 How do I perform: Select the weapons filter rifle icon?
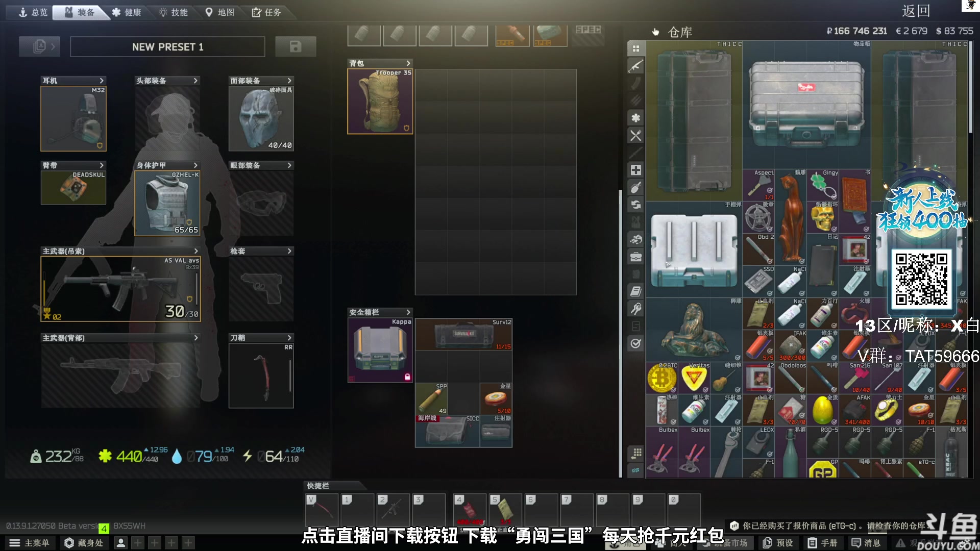pyautogui.click(x=635, y=66)
